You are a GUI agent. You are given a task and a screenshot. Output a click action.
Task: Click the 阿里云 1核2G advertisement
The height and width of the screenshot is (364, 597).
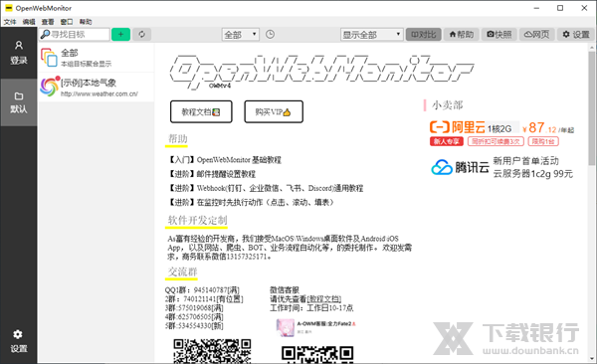coord(502,133)
